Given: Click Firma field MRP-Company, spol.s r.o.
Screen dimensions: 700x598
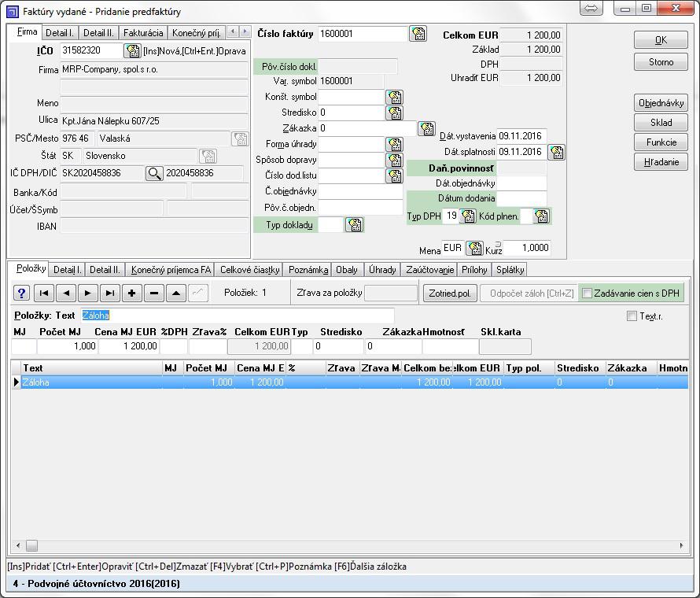Looking at the screenshot, I should (154, 70).
